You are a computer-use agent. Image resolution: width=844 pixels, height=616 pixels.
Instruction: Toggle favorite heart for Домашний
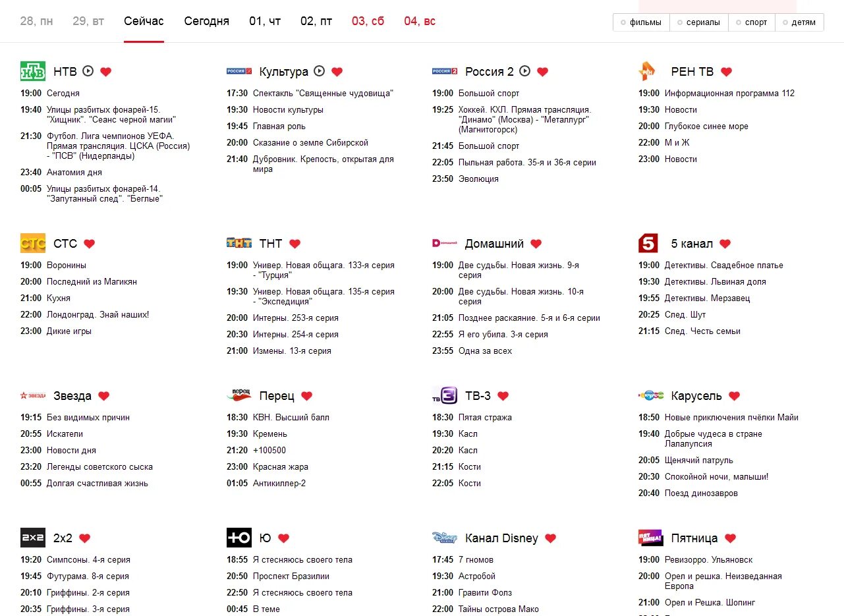click(x=536, y=244)
